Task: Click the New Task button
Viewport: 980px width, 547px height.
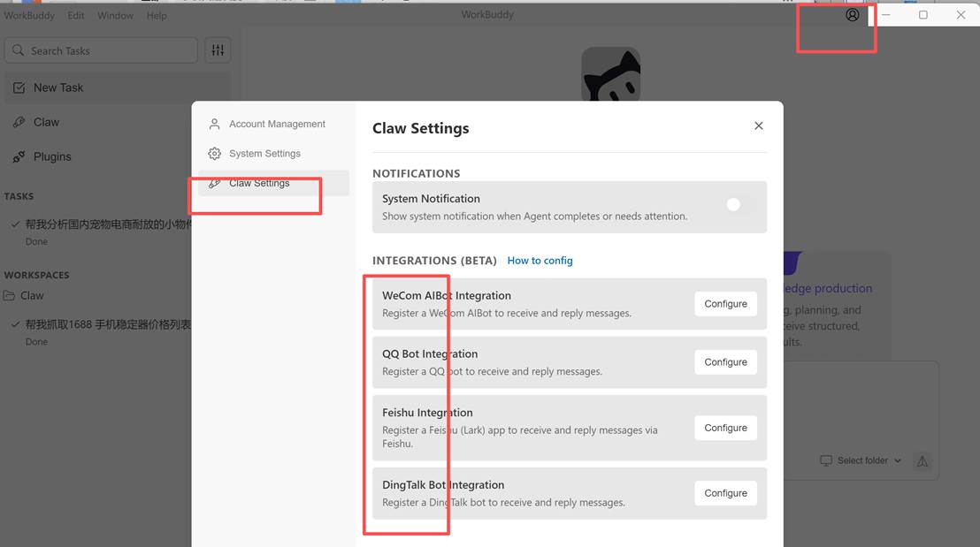Action: coord(118,87)
